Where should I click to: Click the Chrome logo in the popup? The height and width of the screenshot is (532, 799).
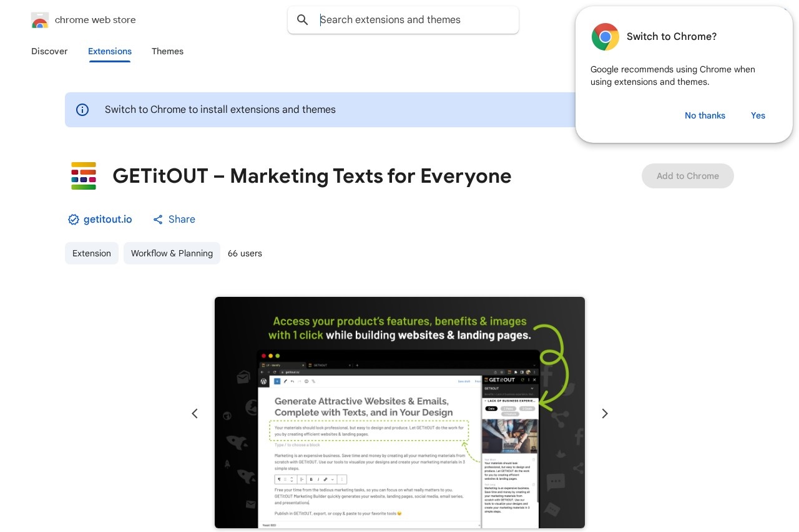coord(605,37)
